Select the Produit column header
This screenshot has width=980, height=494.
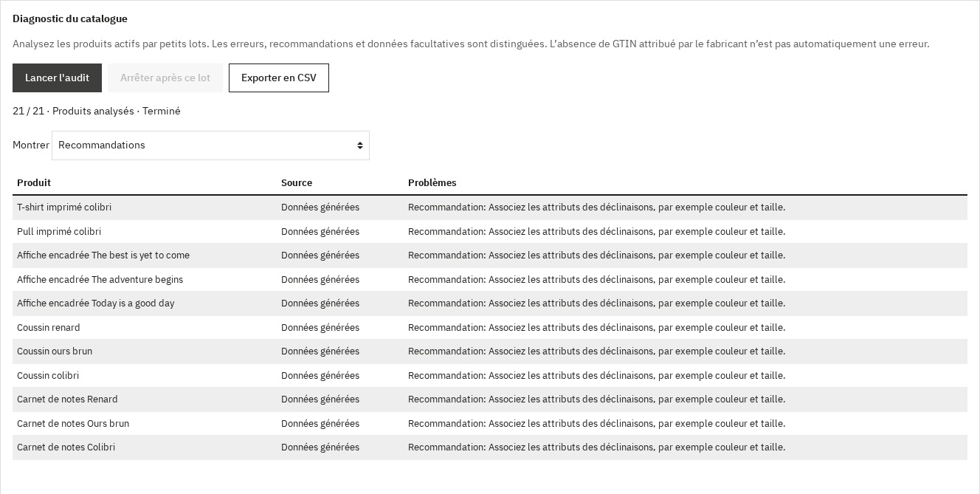tap(34, 182)
